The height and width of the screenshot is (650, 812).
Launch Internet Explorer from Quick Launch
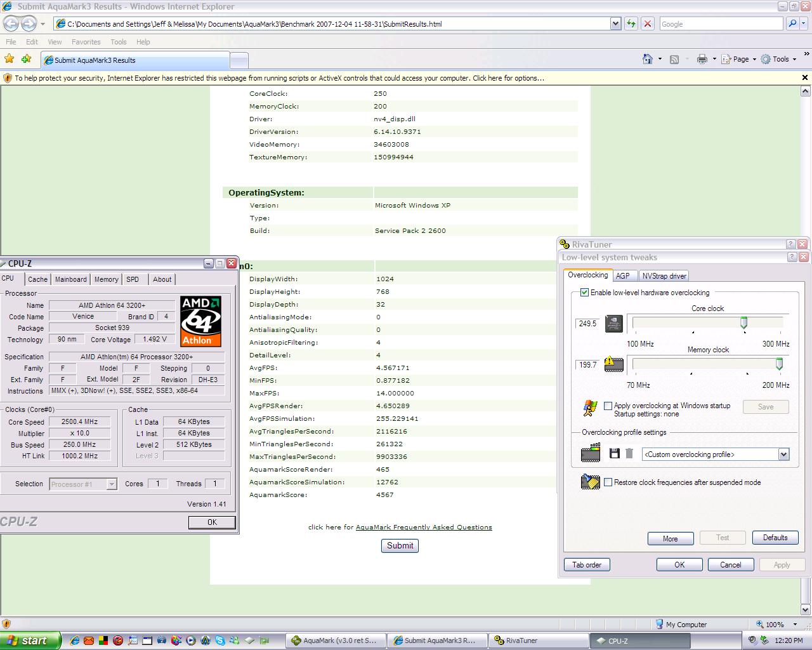point(74,640)
